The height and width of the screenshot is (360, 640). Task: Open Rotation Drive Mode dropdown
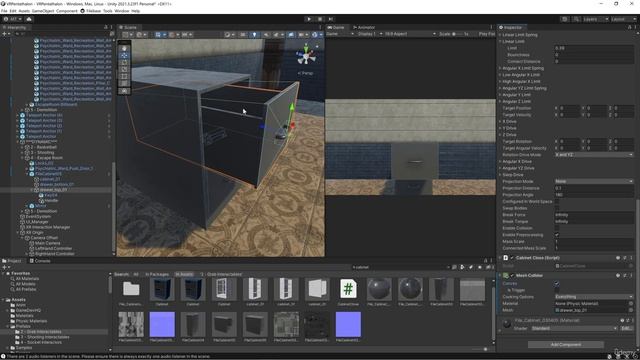point(594,155)
